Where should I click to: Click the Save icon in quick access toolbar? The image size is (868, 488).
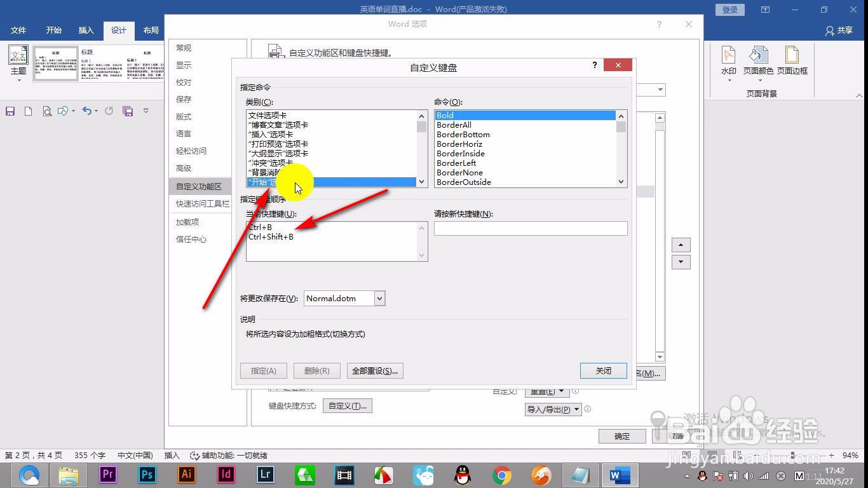coord(10,111)
